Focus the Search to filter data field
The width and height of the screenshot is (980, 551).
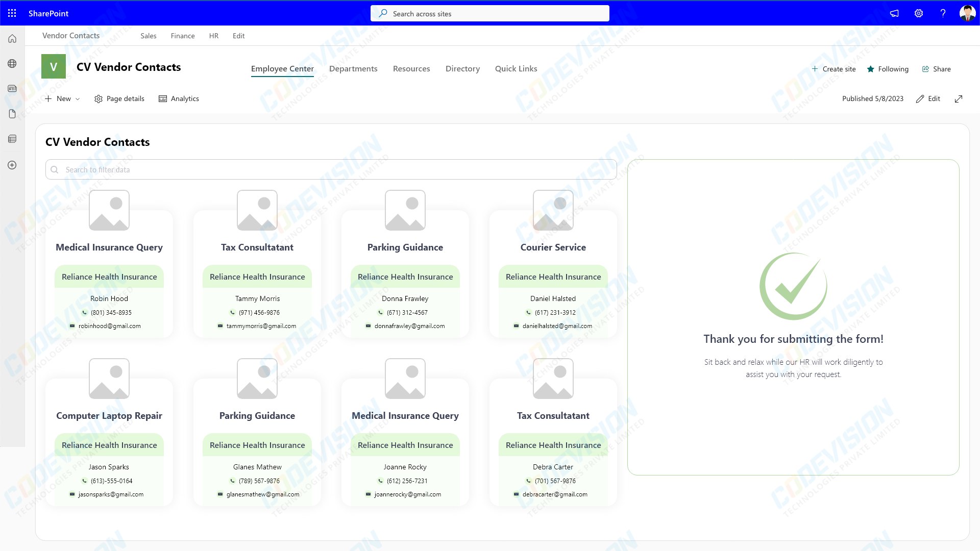(x=331, y=170)
